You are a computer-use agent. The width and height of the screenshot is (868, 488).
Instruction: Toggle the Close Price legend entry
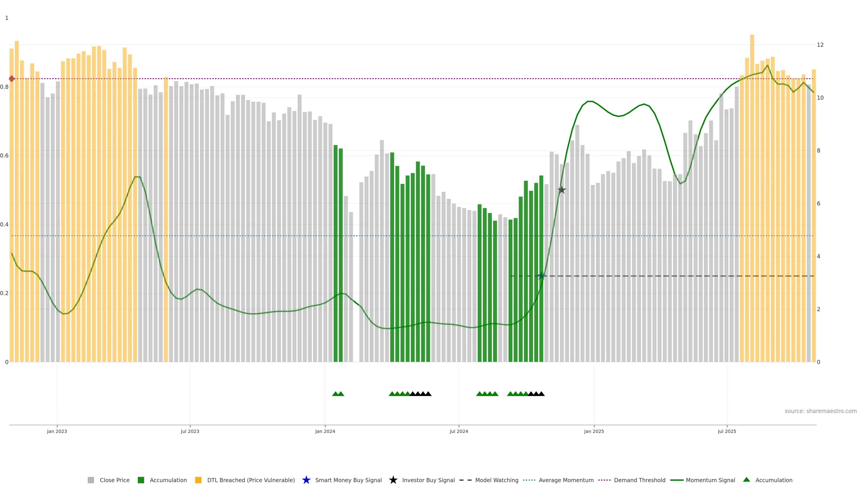(x=115, y=480)
